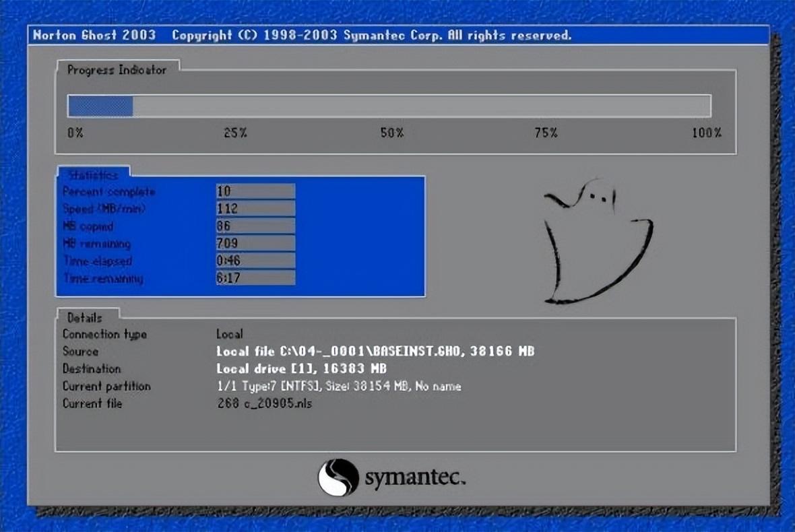Click the blue filled portion of progress bar
The height and width of the screenshot is (532, 795).
point(100,106)
